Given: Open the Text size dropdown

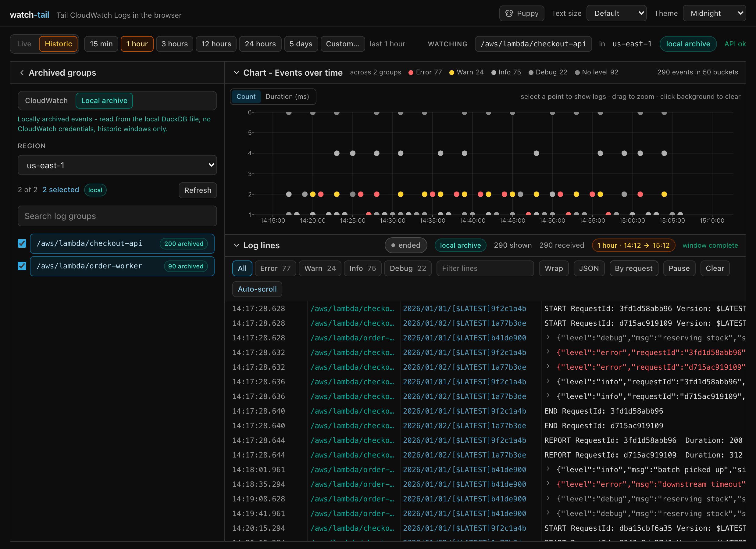Looking at the screenshot, I should pyautogui.click(x=616, y=13).
